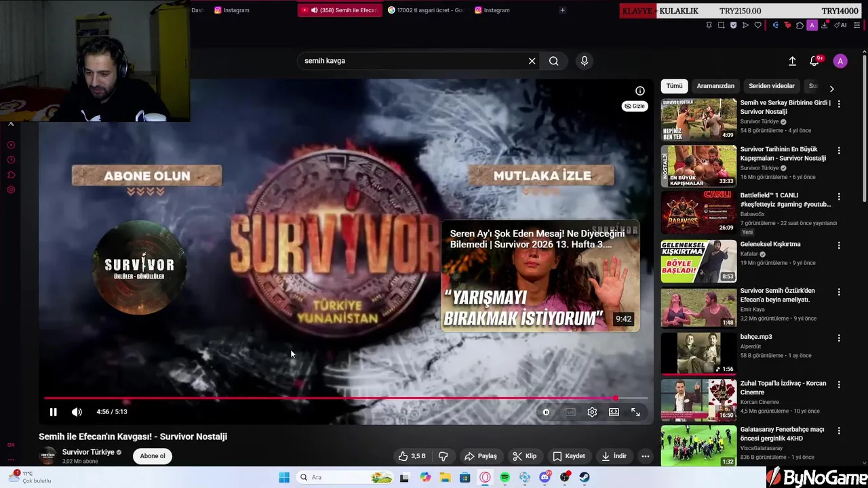
Task: Open Geleneksel Kışkırtma video title
Action: coord(770,244)
